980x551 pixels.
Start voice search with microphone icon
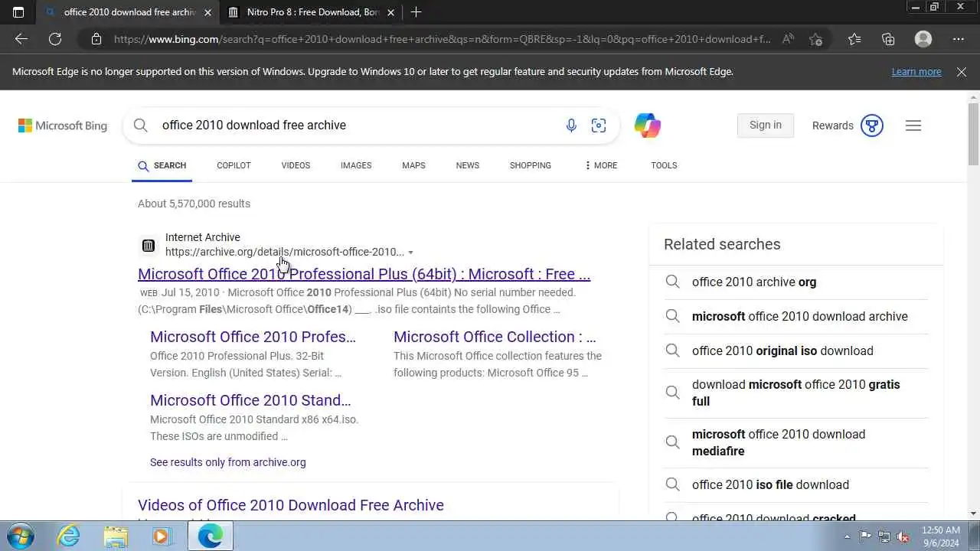571,126
